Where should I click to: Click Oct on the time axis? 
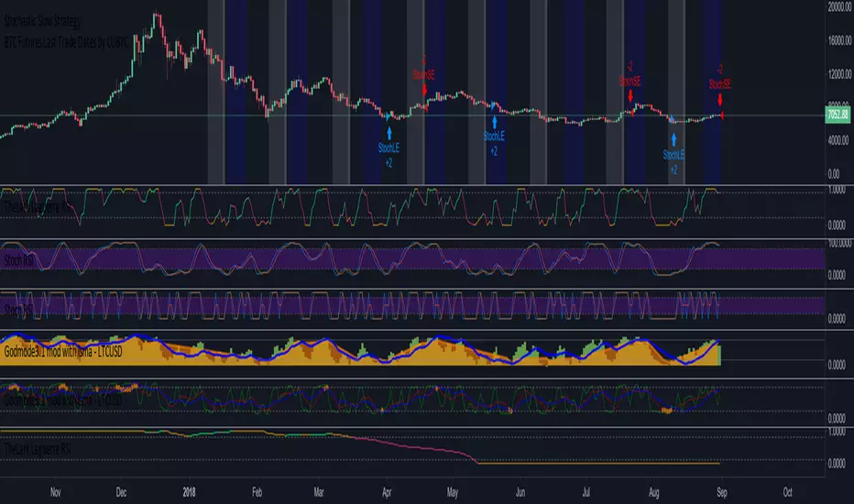coord(787,493)
